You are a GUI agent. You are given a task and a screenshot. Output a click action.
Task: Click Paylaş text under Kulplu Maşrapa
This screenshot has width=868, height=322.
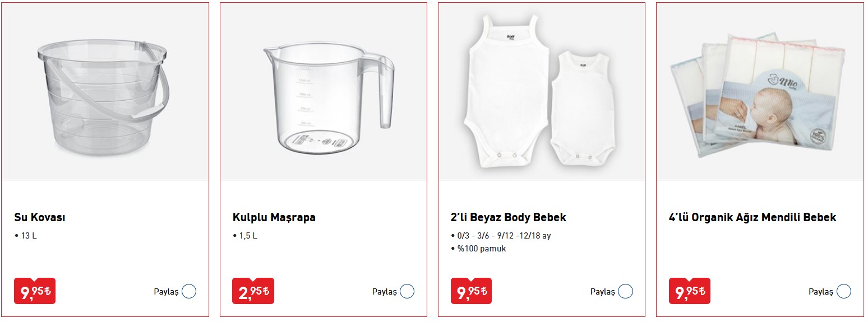pyautogui.click(x=384, y=292)
